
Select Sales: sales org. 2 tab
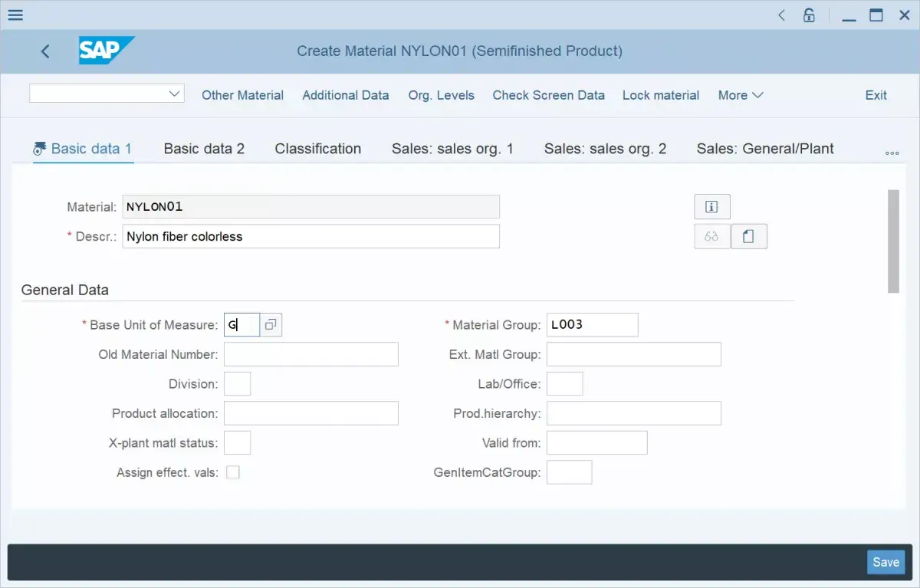click(606, 149)
